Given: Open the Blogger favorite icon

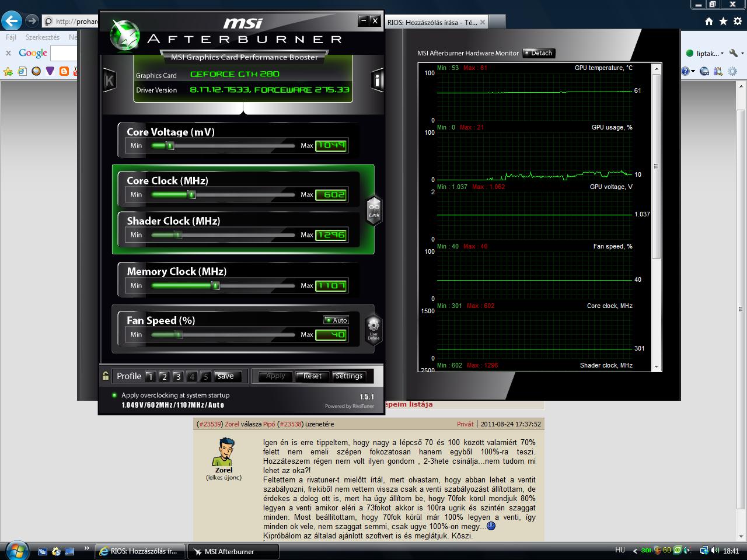Looking at the screenshot, I should coord(64,71).
